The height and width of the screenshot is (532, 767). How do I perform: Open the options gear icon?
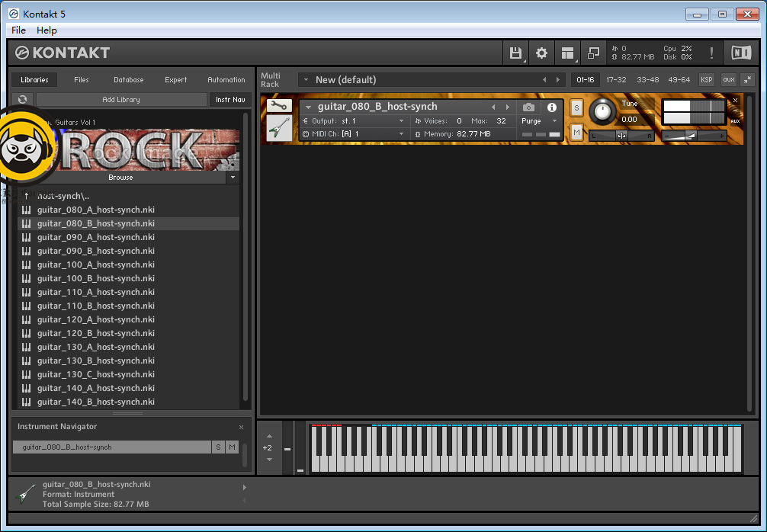541,53
